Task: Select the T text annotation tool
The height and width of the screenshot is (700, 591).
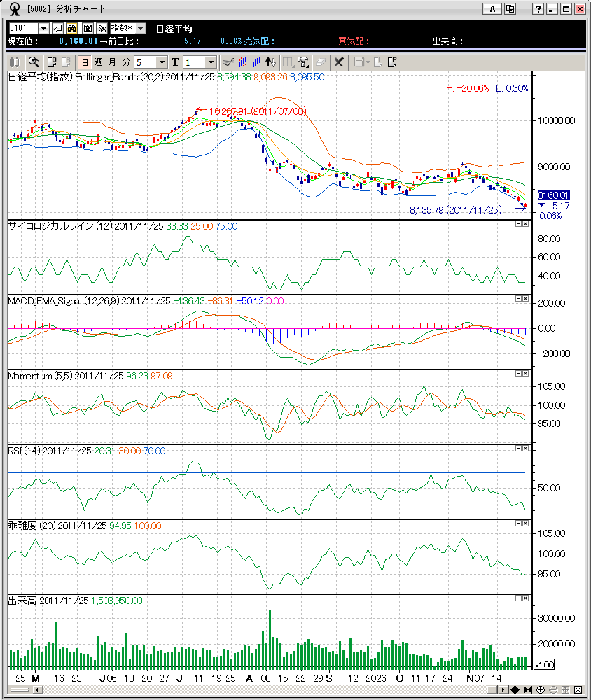Action: point(175,62)
